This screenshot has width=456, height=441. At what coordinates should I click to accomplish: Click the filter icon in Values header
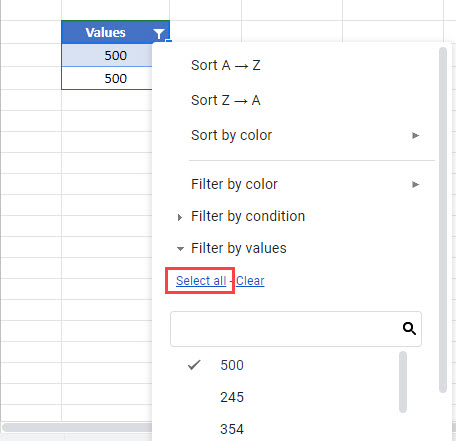[x=159, y=33]
